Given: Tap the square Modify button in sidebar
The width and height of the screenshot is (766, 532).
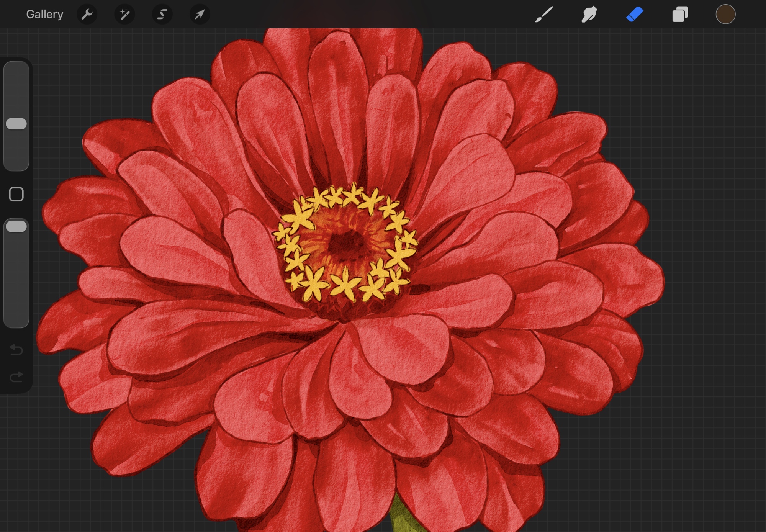Looking at the screenshot, I should [x=16, y=194].
